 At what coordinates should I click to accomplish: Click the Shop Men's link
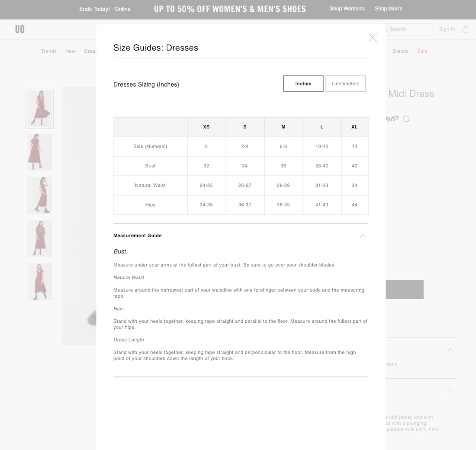click(388, 9)
